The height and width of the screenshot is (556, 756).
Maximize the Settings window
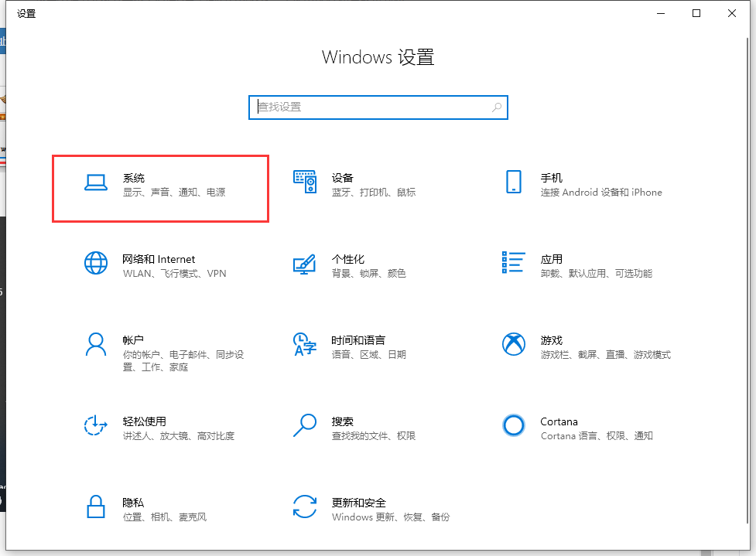coord(696,13)
